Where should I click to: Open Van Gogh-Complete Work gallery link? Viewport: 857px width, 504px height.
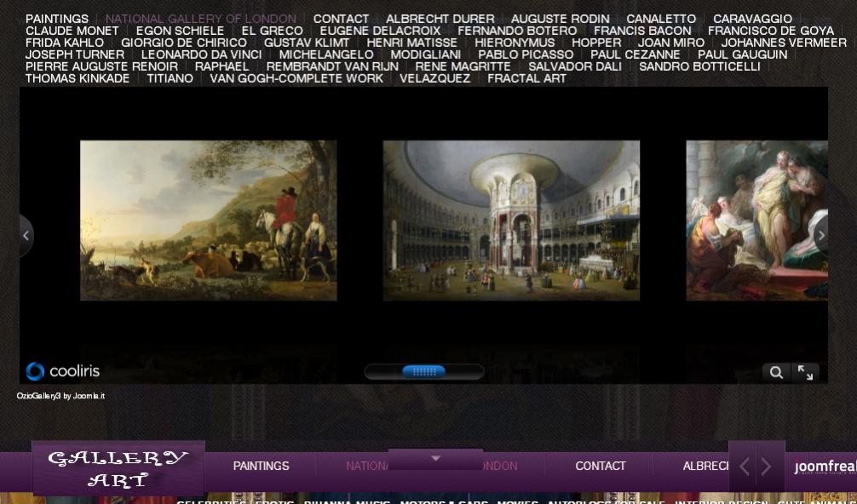point(296,78)
